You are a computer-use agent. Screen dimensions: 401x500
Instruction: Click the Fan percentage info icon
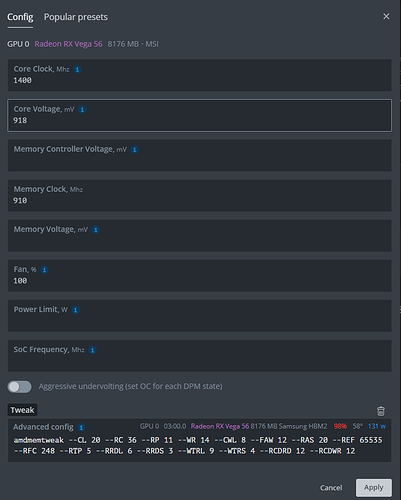(44, 270)
